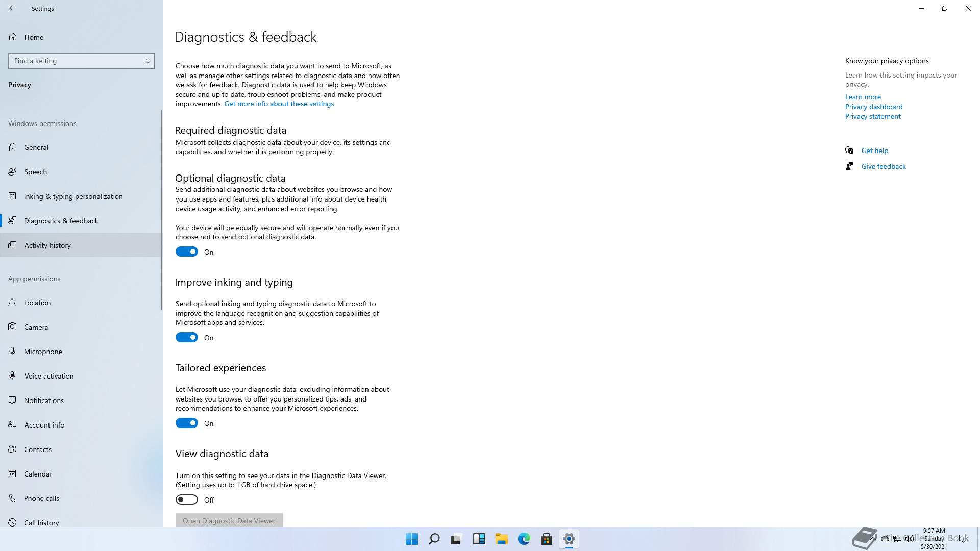Click the Home house icon
980x551 pixels.
(13, 37)
